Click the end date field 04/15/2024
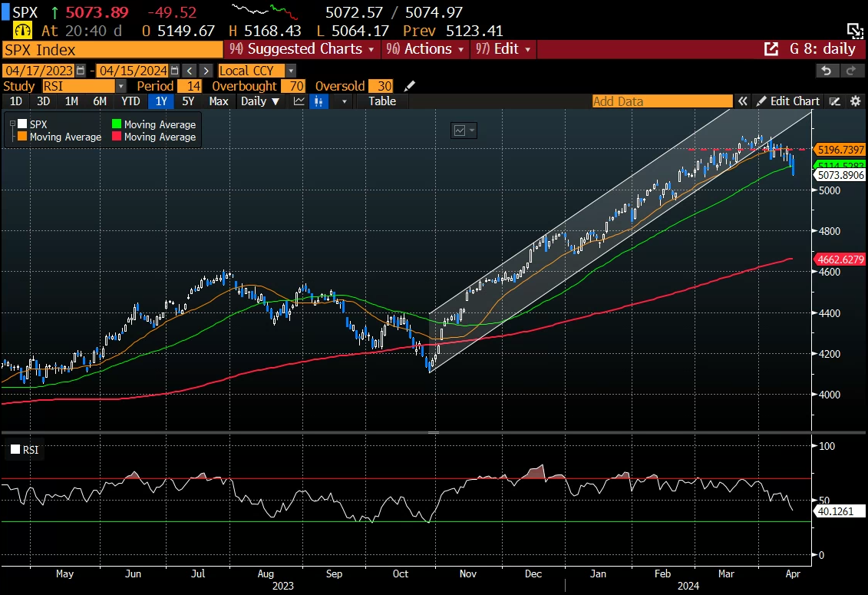The height and width of the screenshot is (595, 868). point(133,71)
